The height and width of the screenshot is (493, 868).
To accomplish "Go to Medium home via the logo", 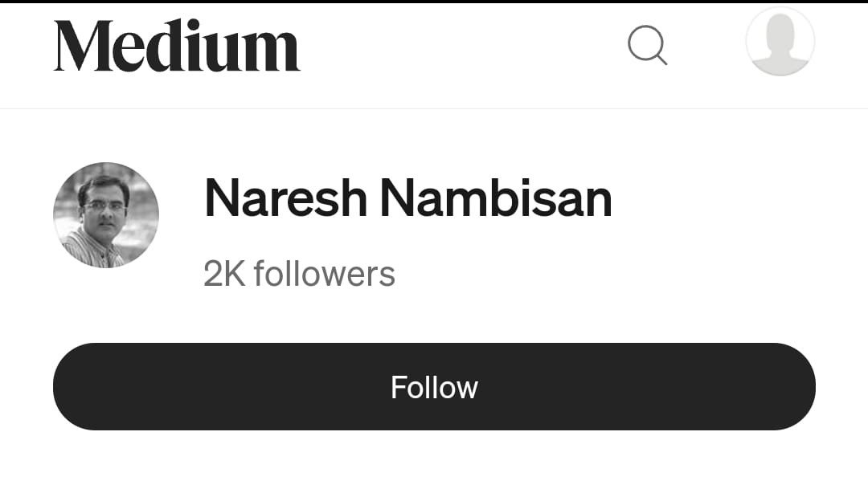I will (x=177, y=47).
